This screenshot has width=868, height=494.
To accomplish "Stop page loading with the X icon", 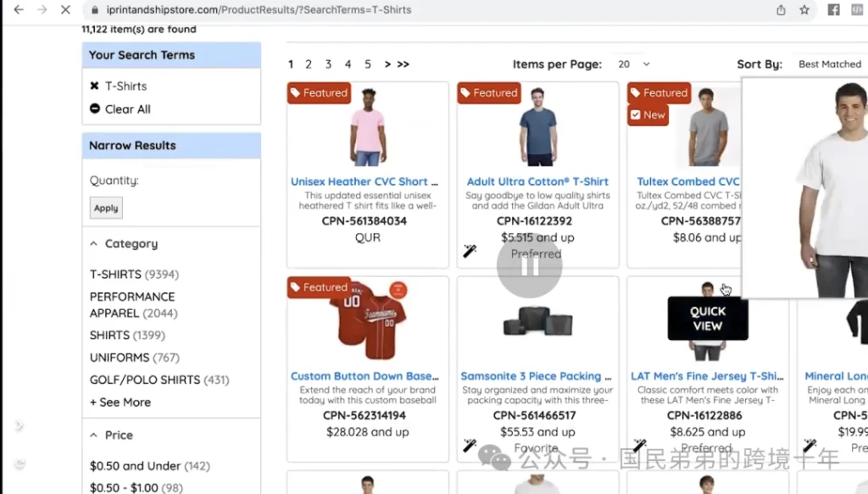I will click(65, 10).
